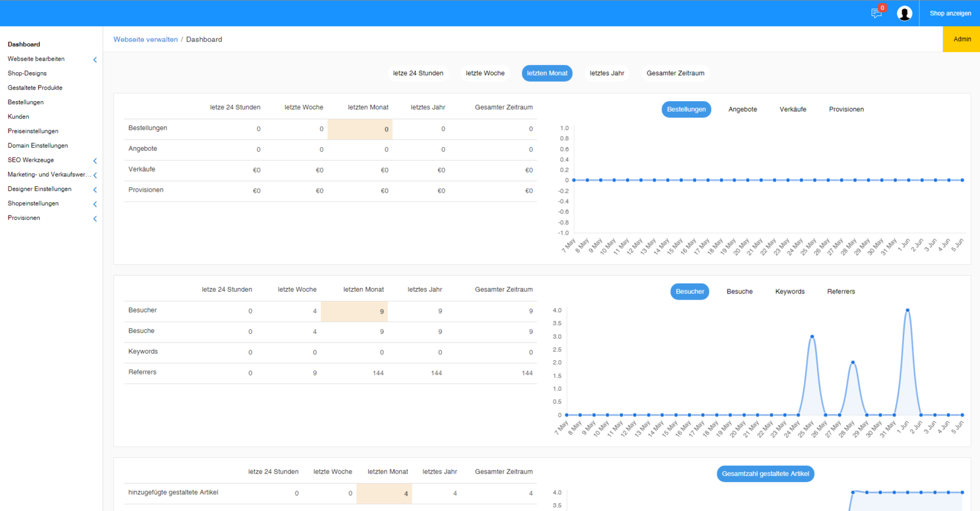Image resolution: width=980 pixels, height=511 pixels.
Task: Switch time range to letzte Woche
Action: (x=484, y=73)
